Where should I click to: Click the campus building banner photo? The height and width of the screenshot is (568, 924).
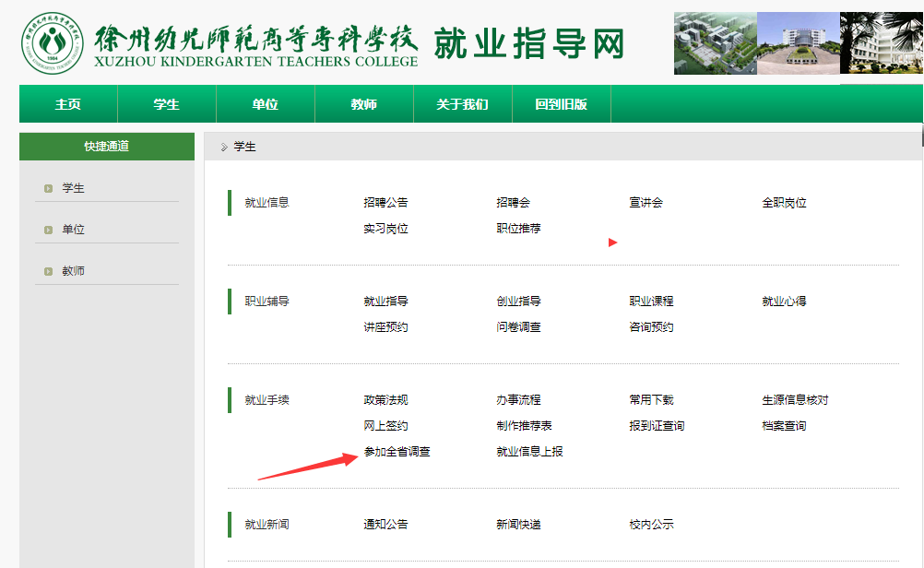[x=798, y=43]
